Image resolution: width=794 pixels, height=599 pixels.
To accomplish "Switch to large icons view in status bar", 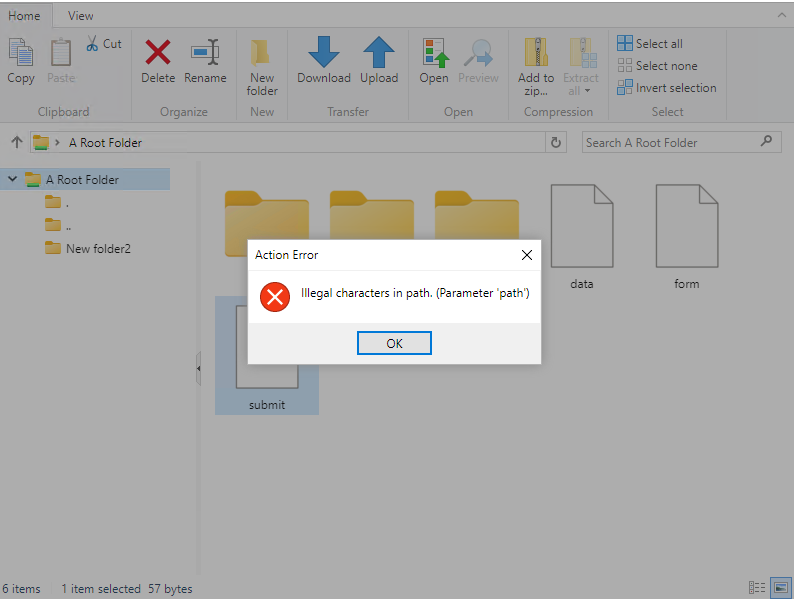I will coord(779,588).
